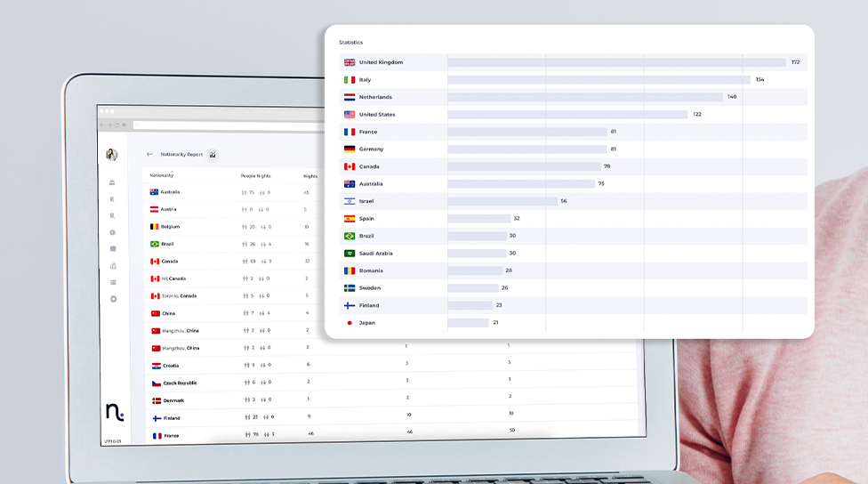Click United States label in Statistics chart
The image size is (868, 484).
point(377,115)
